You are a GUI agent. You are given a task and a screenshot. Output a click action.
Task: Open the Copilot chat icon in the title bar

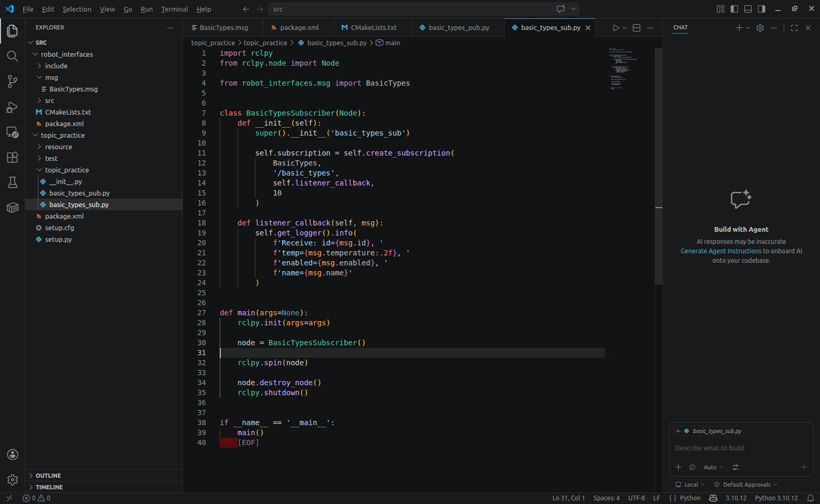(561, 9)
